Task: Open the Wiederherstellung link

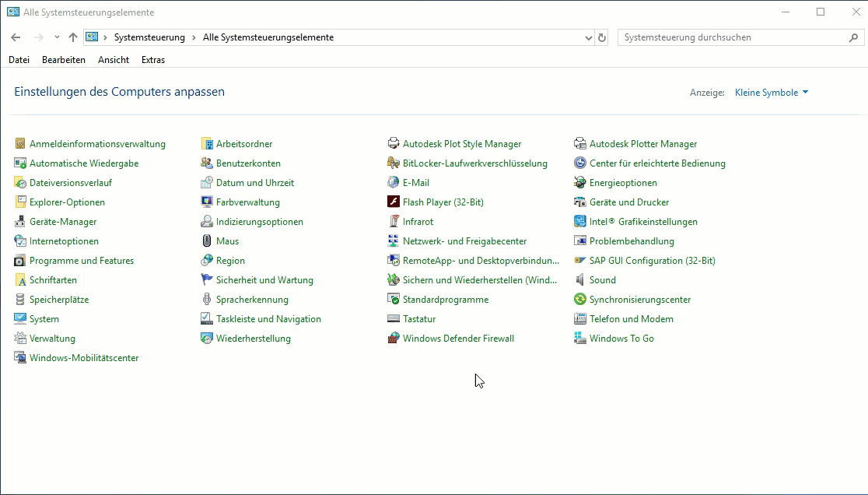Action: (x=253, y=339)
